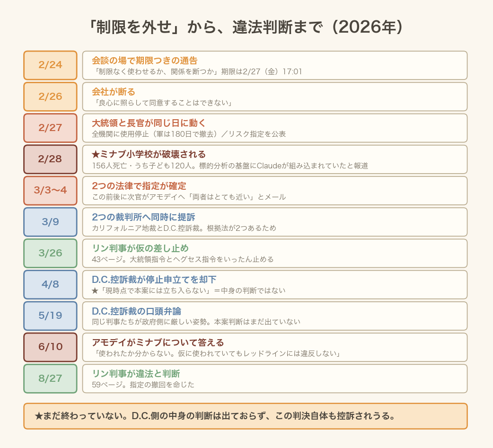Image resolution: width=493 pixels, height=448 pixels.
Task: Select the 6/10 date box
Action: (x=50, y=347)
